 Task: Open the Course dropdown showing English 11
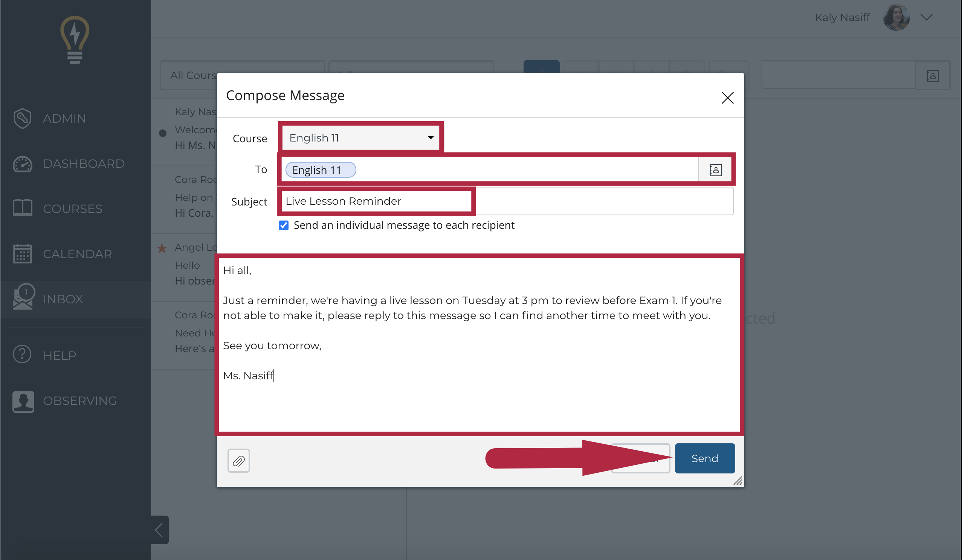click(x=361, y=138)
